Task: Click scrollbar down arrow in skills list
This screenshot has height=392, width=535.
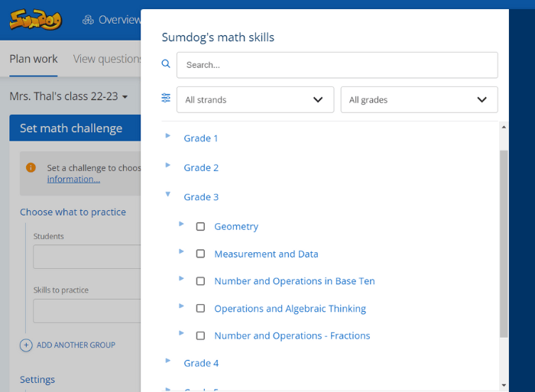Action: click(504, 385)
